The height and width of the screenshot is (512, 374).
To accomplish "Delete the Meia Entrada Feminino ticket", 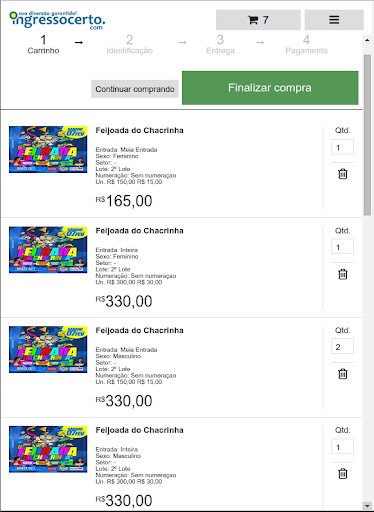I will click(x=343, y=174).
